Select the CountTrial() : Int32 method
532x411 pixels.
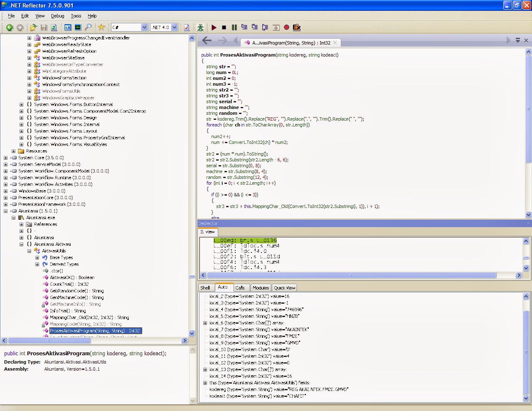69,284
